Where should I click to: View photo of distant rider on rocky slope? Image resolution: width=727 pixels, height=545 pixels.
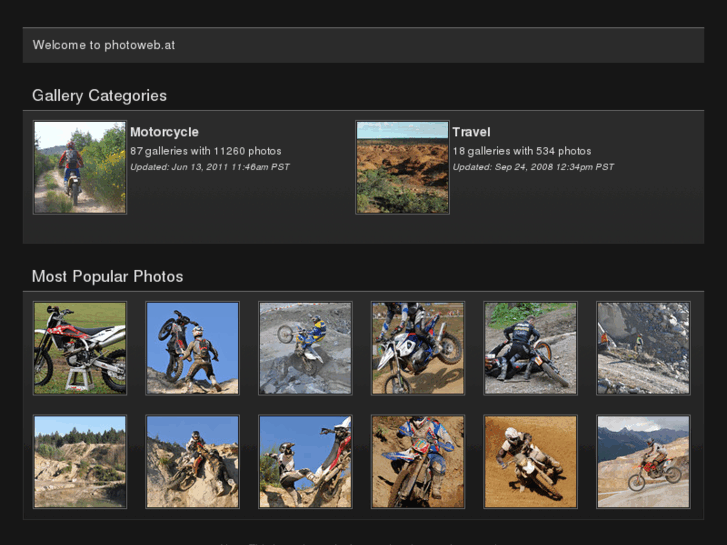click(643, 348)
